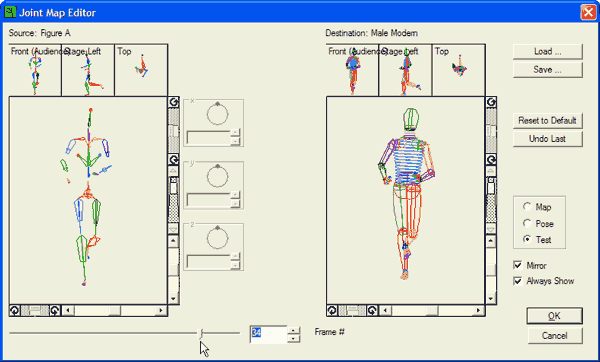
Task: Click the top rotate icon beside the Source view
Action: point(174,102)
